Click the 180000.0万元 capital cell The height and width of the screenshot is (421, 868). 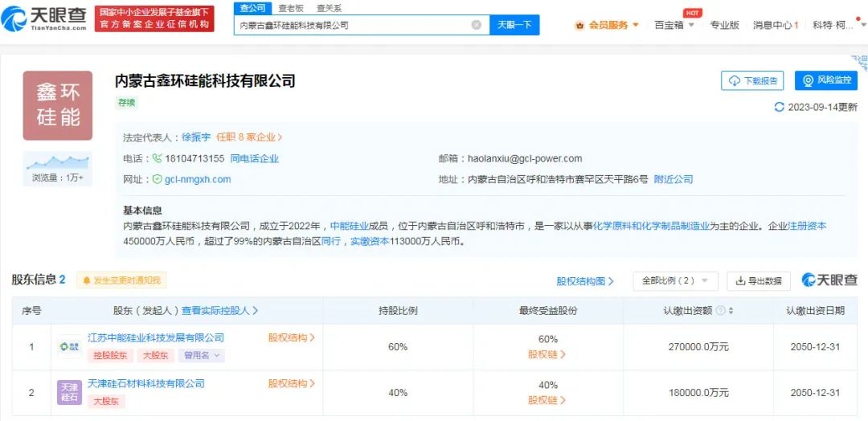(x=698, y=393)
